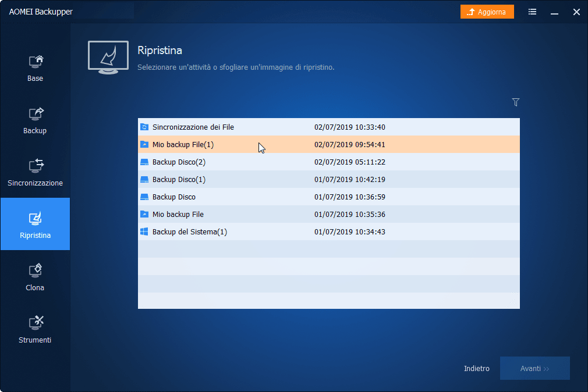The image size is (588, 392).
Task: Select the Mio backup File(1) row
Action: pos(329,144)
